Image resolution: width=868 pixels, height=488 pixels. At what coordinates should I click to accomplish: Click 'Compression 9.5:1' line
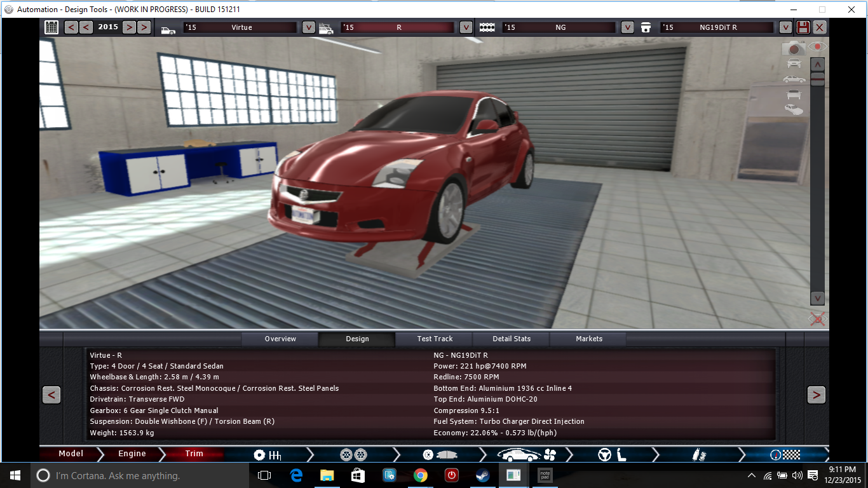click(x=466, y=410)
